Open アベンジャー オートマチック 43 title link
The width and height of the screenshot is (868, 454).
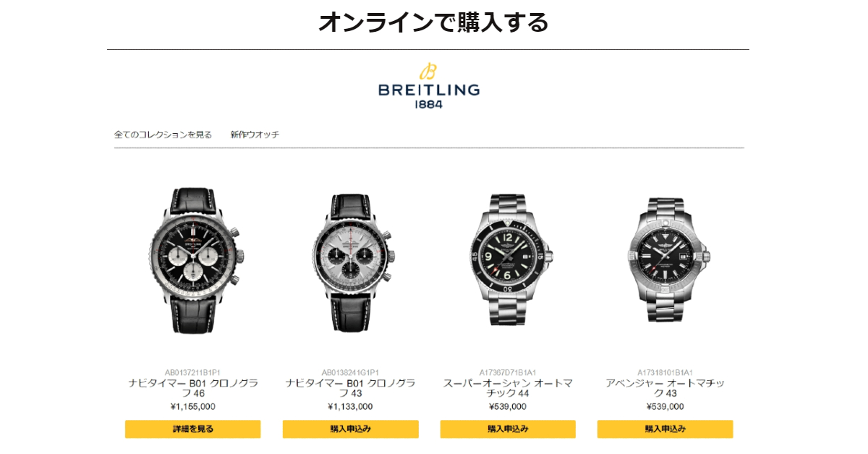click(x=665, y=388)
